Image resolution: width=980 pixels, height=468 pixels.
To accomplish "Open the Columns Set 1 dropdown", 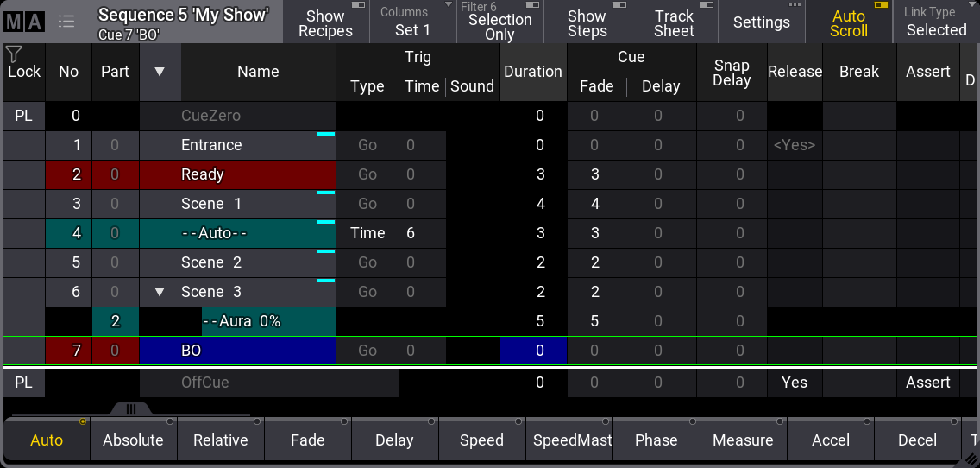I will tap(412, 22).
